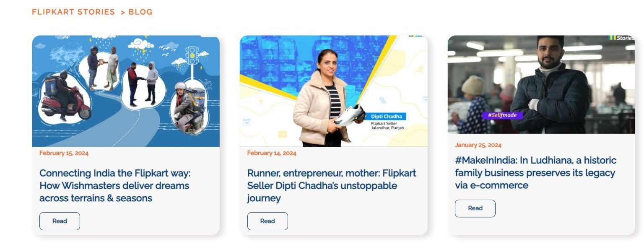Open the Blog breadcrumb link
This screenshot has height=250, width=644.
(140, 12)
